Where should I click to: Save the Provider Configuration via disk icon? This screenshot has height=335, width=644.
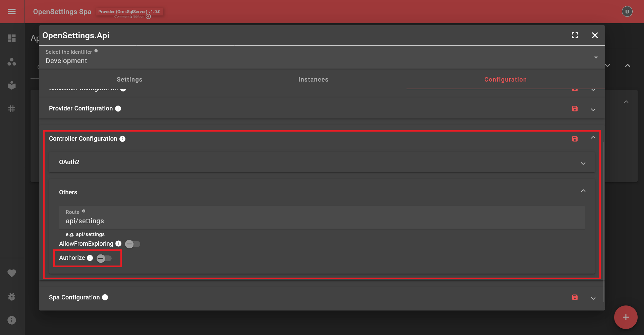(575, 109)
